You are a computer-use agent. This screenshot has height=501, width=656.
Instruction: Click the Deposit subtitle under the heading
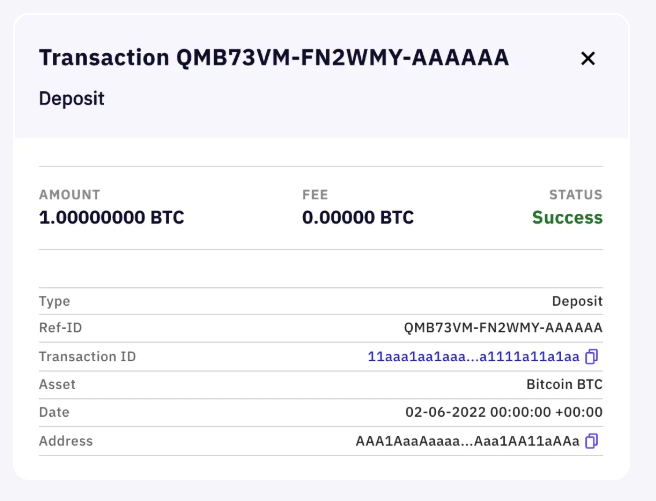click(72, 98)
